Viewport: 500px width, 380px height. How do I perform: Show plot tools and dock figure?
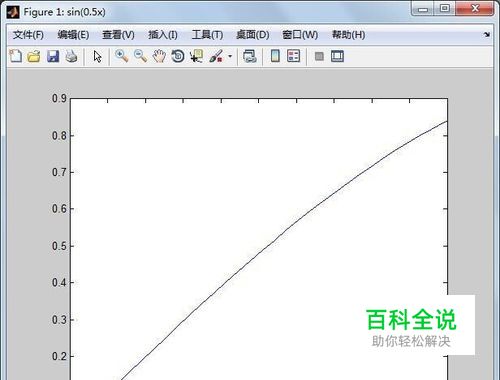[337, 56]
